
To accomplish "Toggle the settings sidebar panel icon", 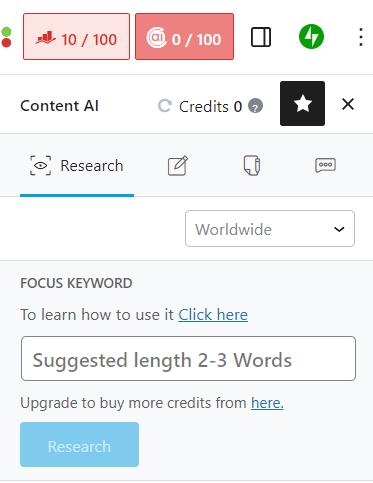I will point(261,37).
